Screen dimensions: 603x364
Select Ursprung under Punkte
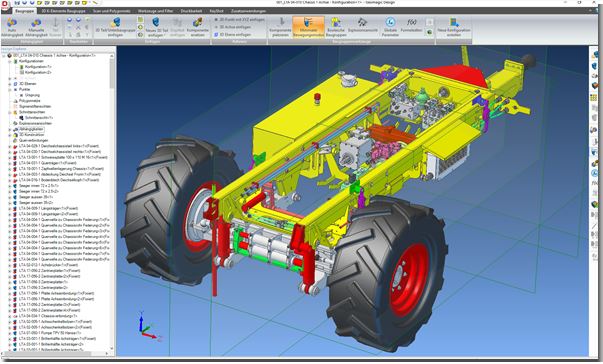click(32, 95)
